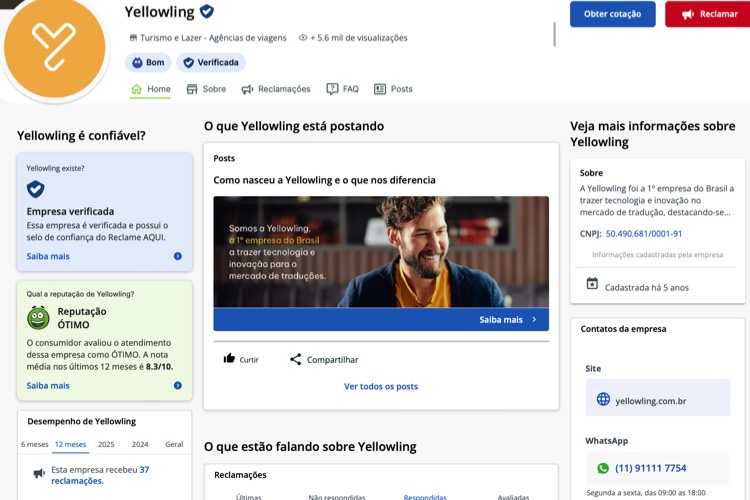Viewport: 750px width, 500px height.
Task: Select the Geral performance tab
Action: click(x=174, y=444)
